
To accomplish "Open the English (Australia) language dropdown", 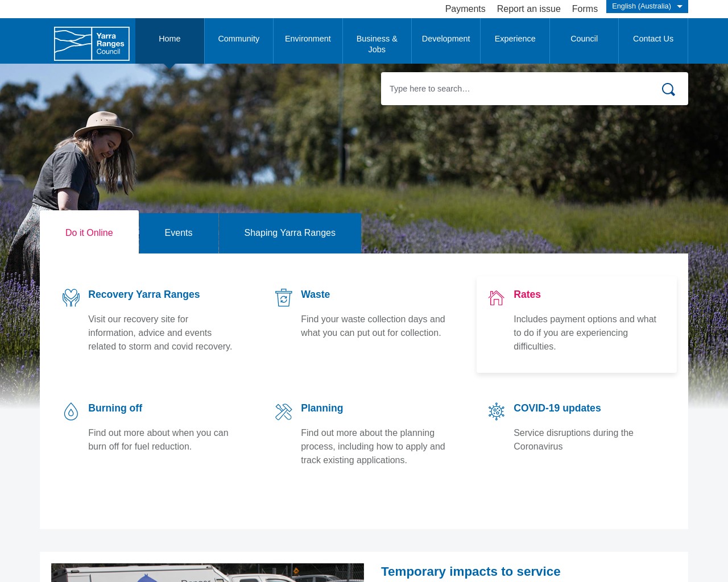I will pos(647,6).
